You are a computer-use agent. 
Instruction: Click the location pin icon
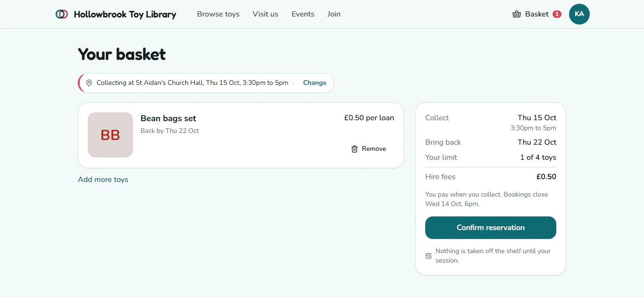[89, 83]
